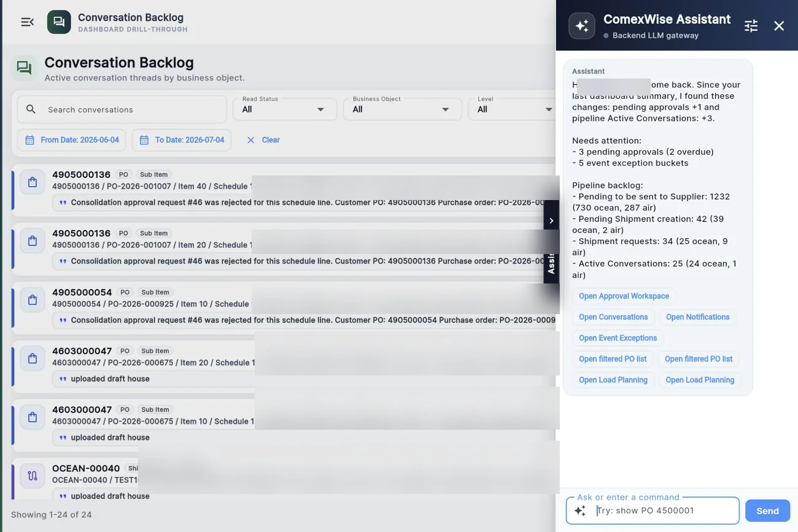The width and height of the screenshot is (798, 532).
Task: Click ComexWise Assistant sparkle logo icon
Action: coord(582,26)
